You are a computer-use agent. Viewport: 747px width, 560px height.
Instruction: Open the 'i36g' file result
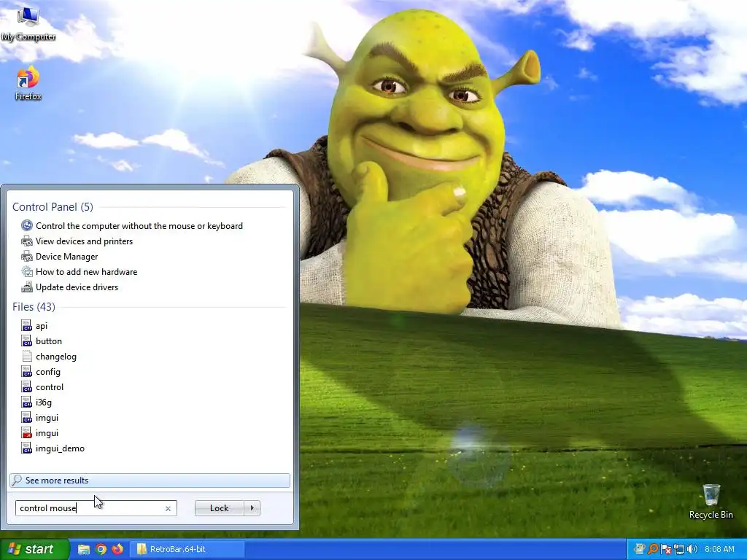(x=43, y=402)
